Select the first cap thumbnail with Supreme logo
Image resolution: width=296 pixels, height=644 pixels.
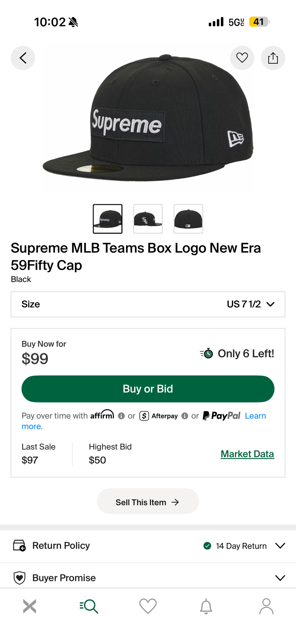pos(108,219)
